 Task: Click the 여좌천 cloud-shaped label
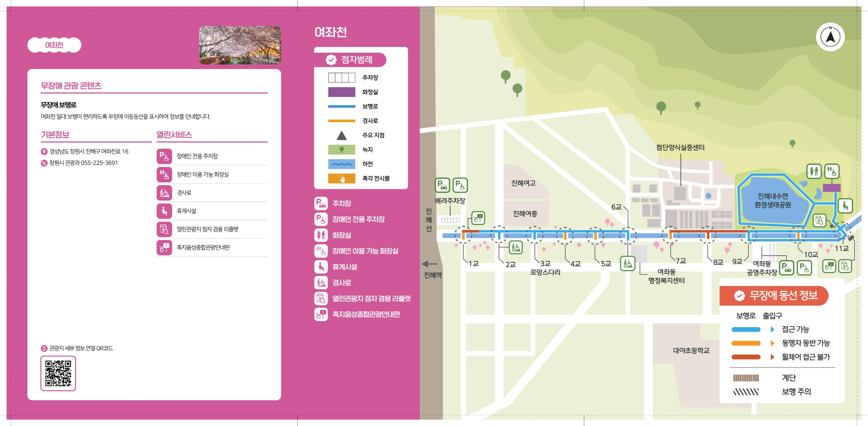pyautogui.click(x=54, y=45)
